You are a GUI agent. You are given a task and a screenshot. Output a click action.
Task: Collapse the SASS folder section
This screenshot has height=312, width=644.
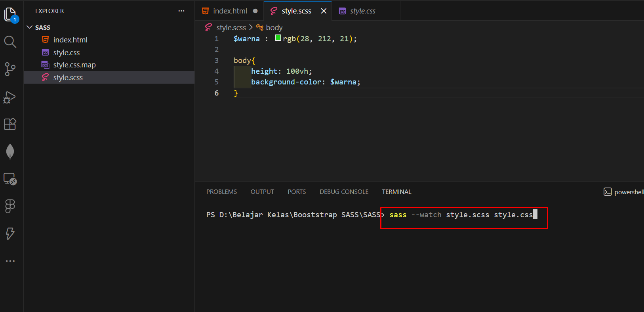(x=29, y=27)
